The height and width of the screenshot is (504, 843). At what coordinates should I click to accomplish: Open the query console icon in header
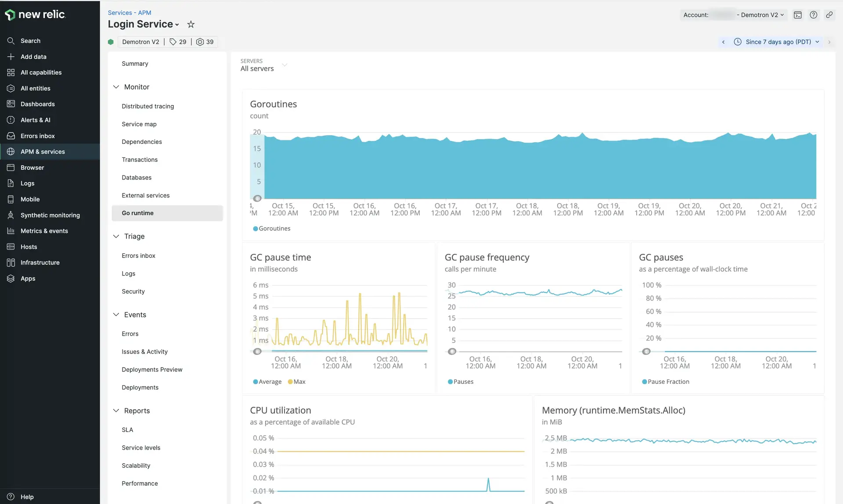pyautogui.click(x=798, y=15)
